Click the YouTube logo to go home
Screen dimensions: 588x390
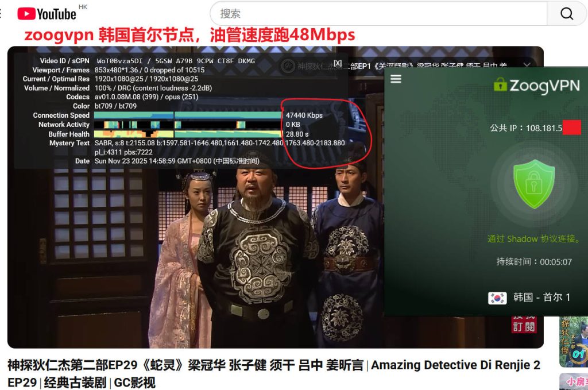click(x=47, y=13)
